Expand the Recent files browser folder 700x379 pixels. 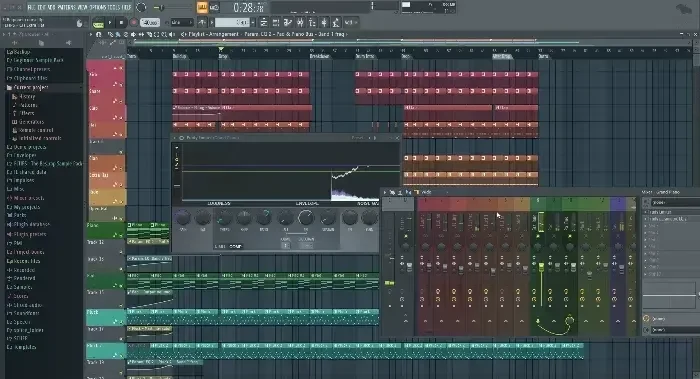[24, 261]
